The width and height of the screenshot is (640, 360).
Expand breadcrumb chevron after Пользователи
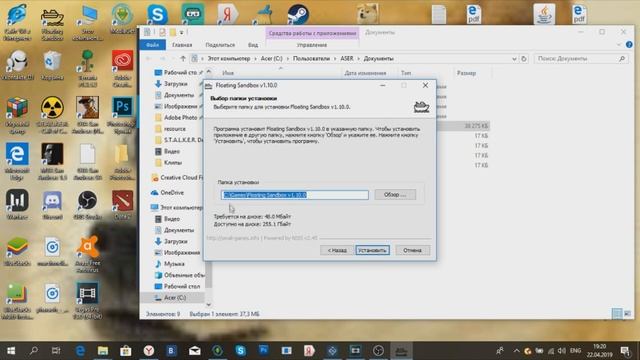[x=335, y=59]
